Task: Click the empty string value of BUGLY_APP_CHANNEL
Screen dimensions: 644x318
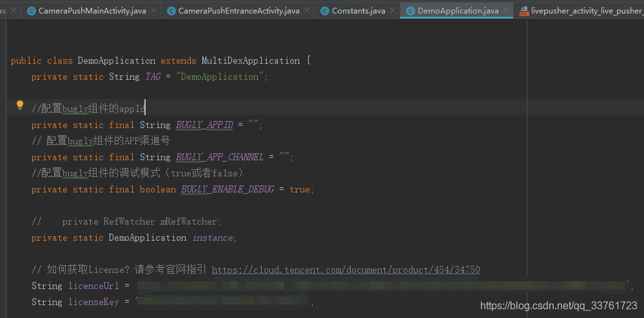Action: coord(284,157)
